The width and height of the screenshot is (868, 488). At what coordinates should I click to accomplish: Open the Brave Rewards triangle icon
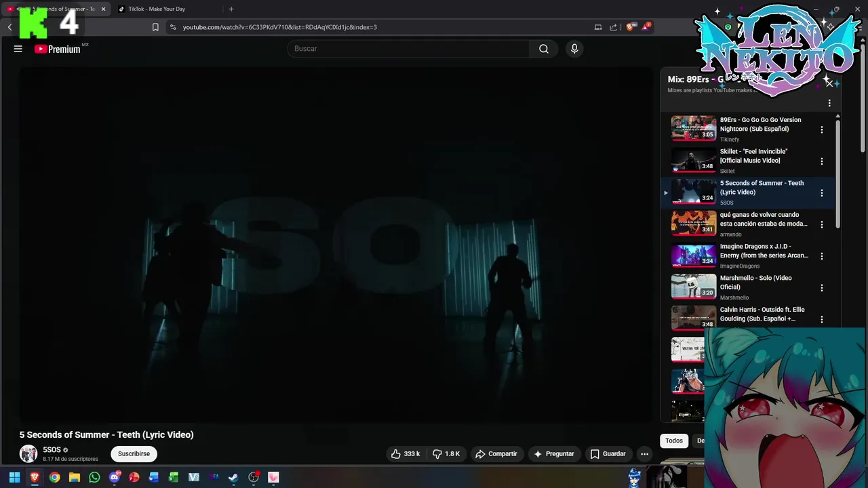point(646,27)
